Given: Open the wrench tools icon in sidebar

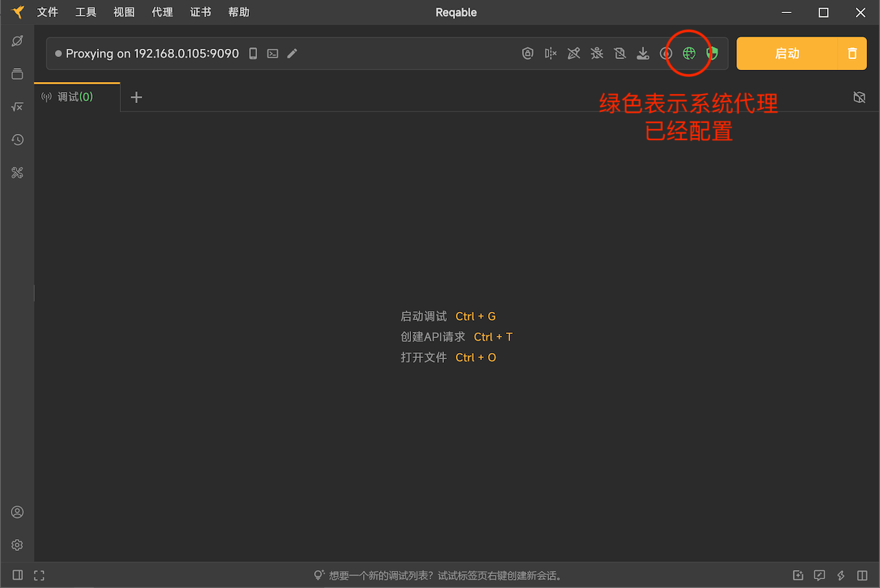Looking at the screenshot, I should click(x=17, y=173).
